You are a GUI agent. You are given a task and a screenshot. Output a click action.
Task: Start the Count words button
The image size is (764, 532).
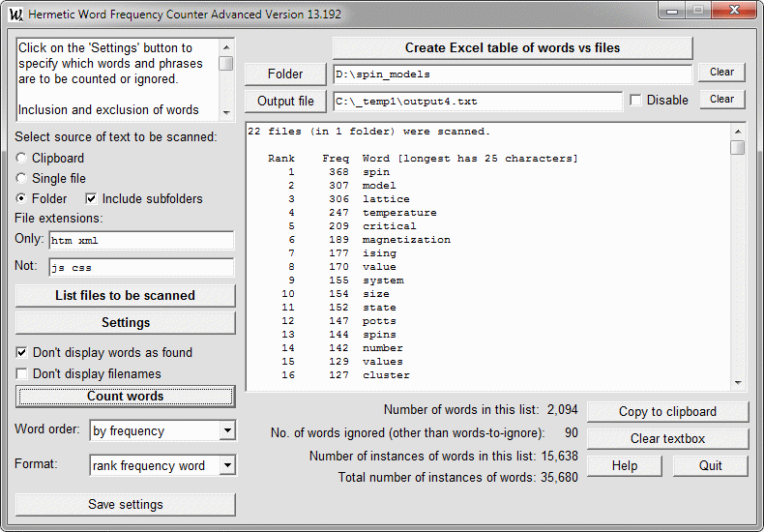click(x=125, y=396)
